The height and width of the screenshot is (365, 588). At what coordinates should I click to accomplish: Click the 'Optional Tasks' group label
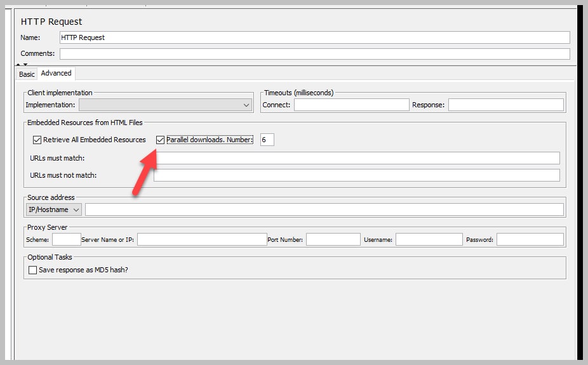click(x=50, y=257)
